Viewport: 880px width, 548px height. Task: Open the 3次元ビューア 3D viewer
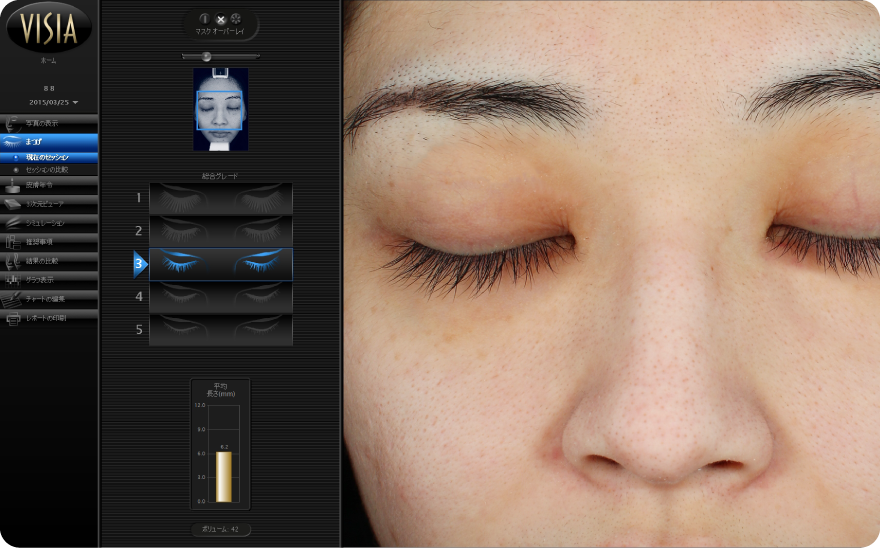coord(48,203)
